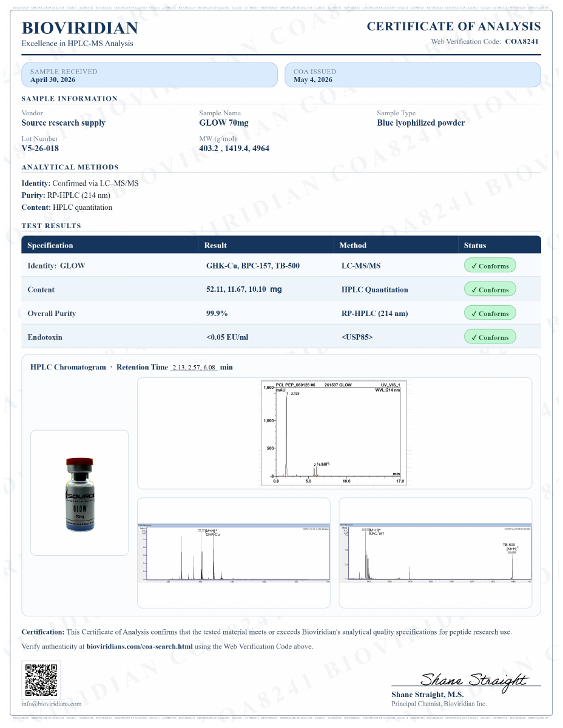Click the info@bioviridians.com email address
This screenshot has width=563, height=728.
point(51,704)
